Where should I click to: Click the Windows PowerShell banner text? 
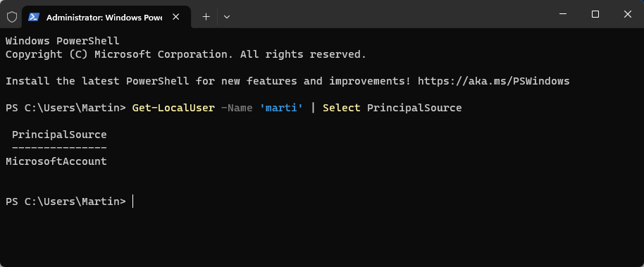click(x=63, y=41)
